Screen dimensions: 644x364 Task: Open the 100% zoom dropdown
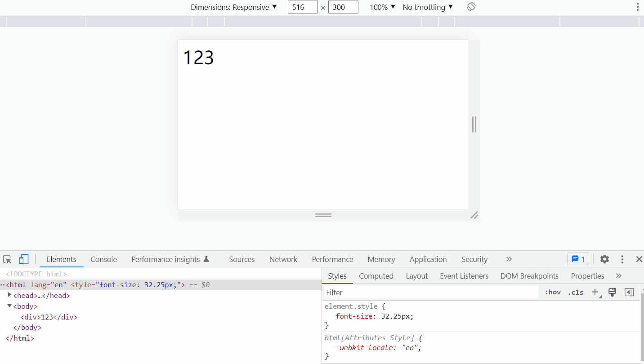(x=382, y=7)
